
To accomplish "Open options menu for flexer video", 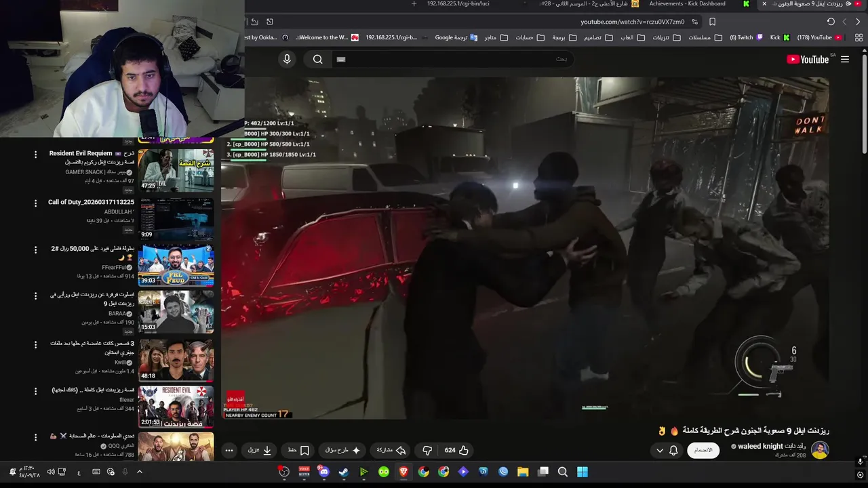I will (x=36, y=391).
